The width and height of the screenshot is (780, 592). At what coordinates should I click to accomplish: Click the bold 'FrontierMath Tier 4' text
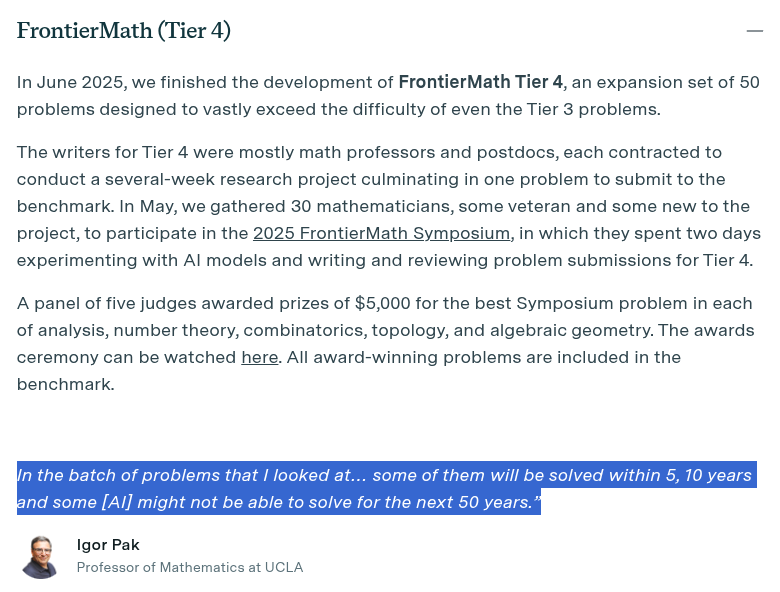[x=481, y=82]
